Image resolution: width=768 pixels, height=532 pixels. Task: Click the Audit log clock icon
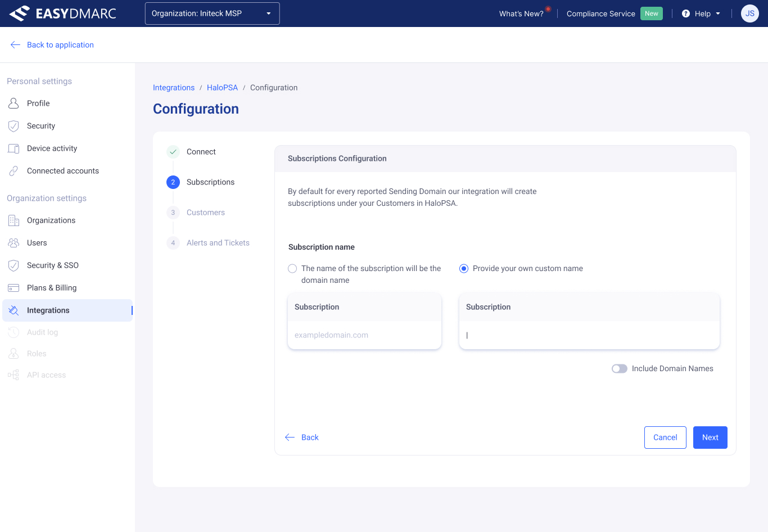pyautogui.click(x=13, y=332)
